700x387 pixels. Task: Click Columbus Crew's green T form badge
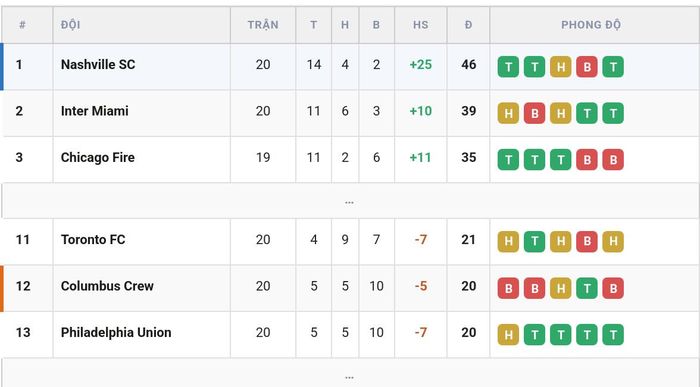coord(587,288)
